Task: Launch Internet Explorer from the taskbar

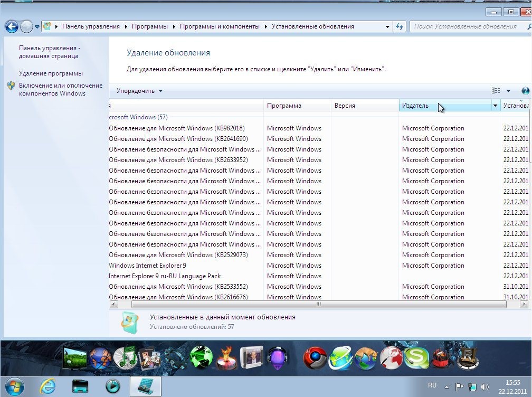Action: point(48,386)
